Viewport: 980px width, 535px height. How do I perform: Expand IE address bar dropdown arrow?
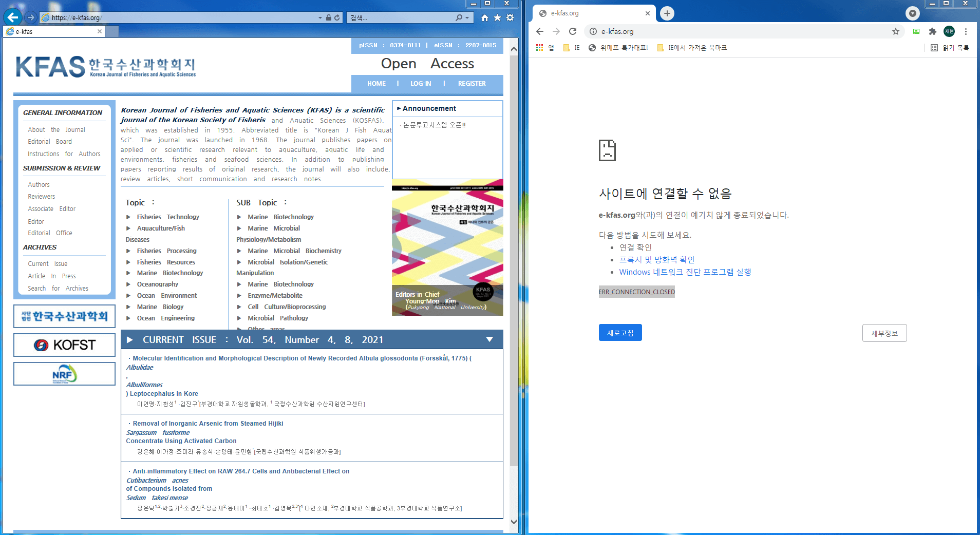(320, 17)
